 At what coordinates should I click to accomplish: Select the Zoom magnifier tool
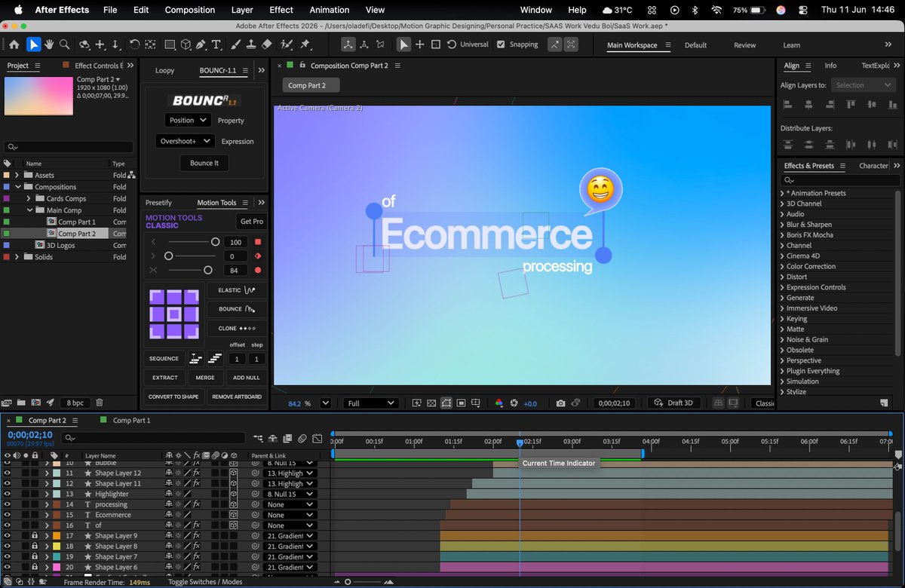point(65,44)
